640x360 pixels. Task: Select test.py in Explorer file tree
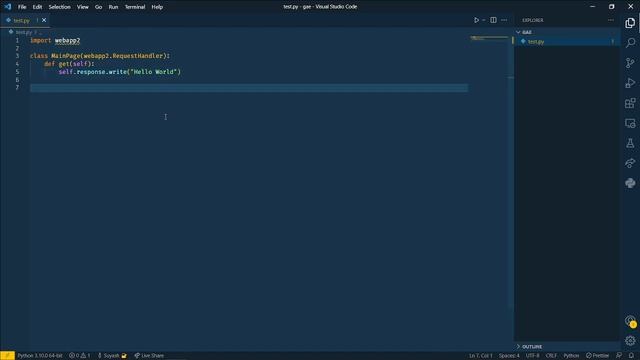tap(567, 42)
